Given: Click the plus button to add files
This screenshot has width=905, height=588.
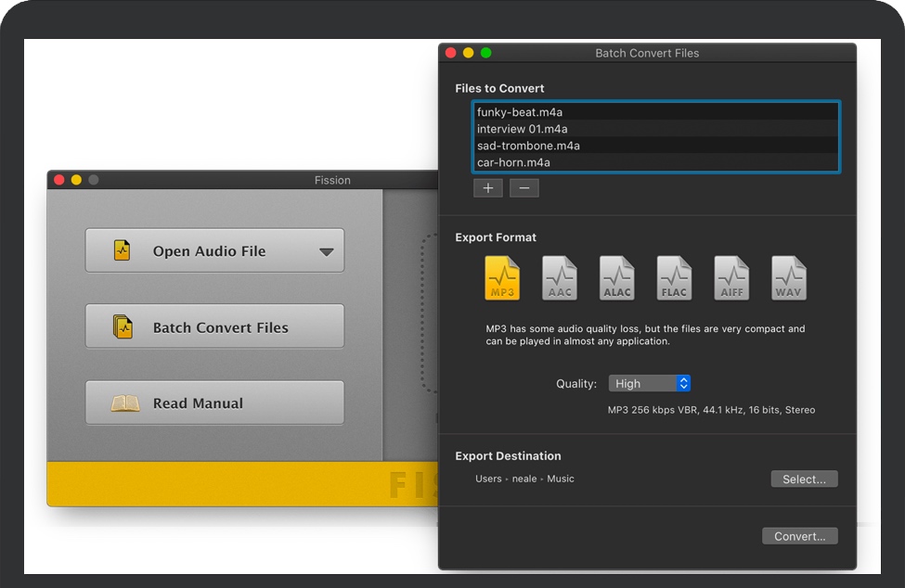Looking at the screenshot, I should (487, 188).
